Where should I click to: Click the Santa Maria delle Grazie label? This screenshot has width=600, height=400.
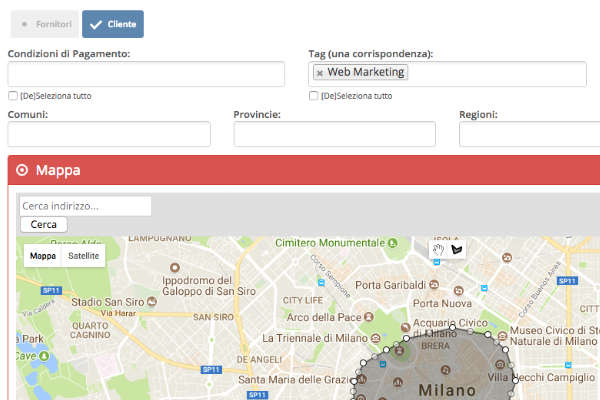coord(296,380)
